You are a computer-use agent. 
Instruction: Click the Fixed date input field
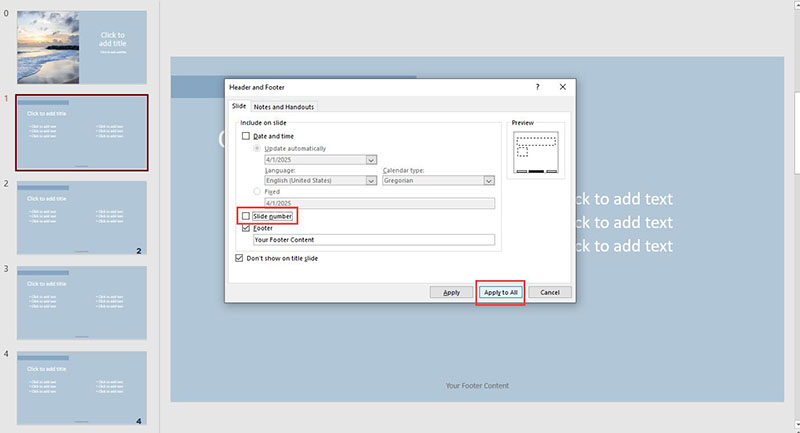(x=379, y=203)
